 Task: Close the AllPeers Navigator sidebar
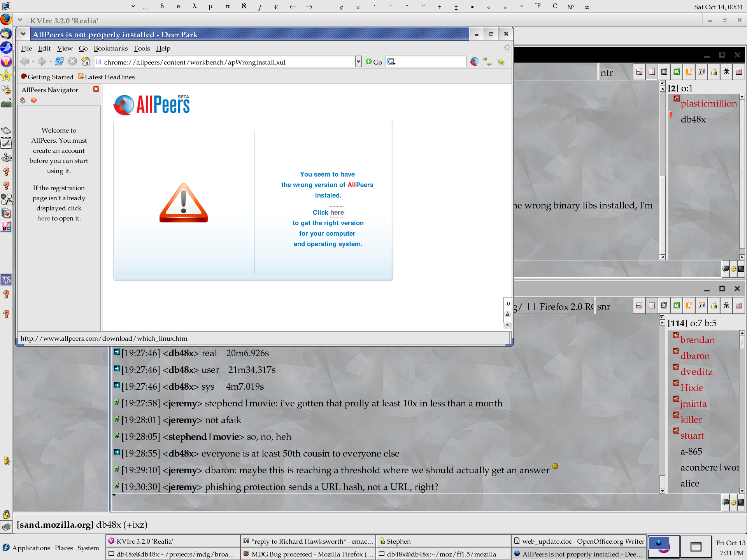tap(96, 89)
